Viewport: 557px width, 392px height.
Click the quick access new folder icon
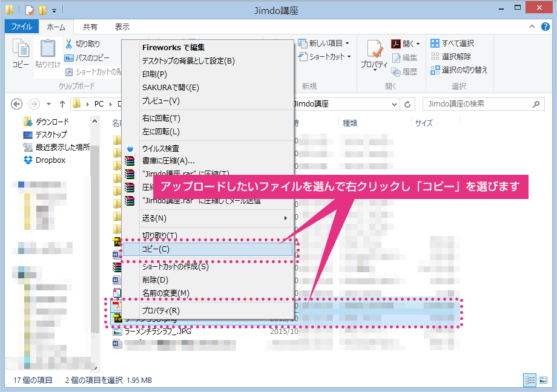(42, 10)
